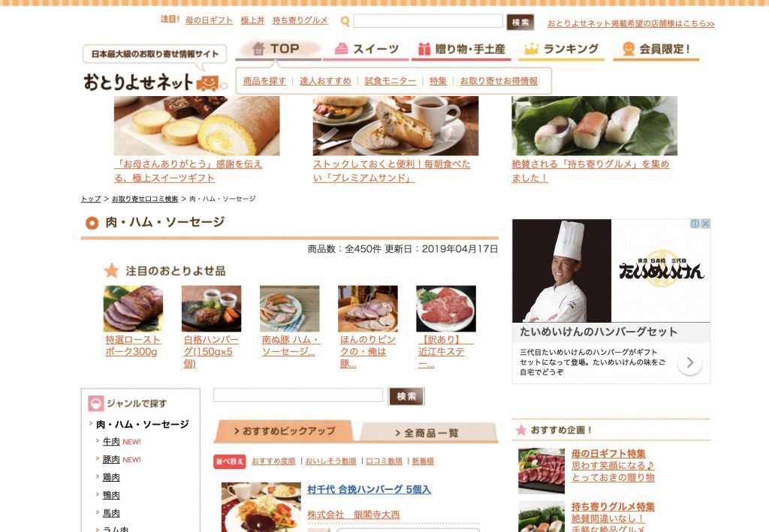This screenshot has width=769, height=532.
Task: Open the TOP tab with house icon
Action: coord(278,49)
